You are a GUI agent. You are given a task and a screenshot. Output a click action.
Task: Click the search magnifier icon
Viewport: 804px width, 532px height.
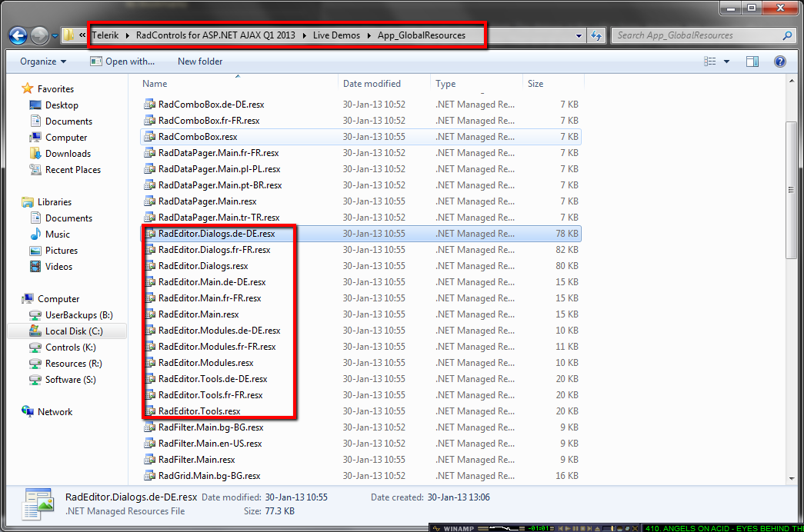pos(788,35)
